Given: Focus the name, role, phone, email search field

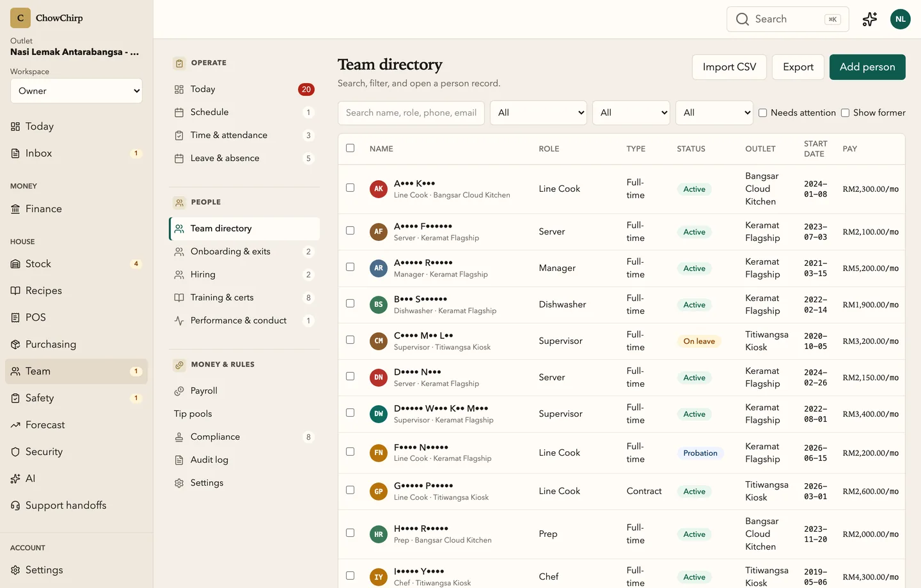Looking at the screenshot, I should pyautogui.click(x=411, y=113).
